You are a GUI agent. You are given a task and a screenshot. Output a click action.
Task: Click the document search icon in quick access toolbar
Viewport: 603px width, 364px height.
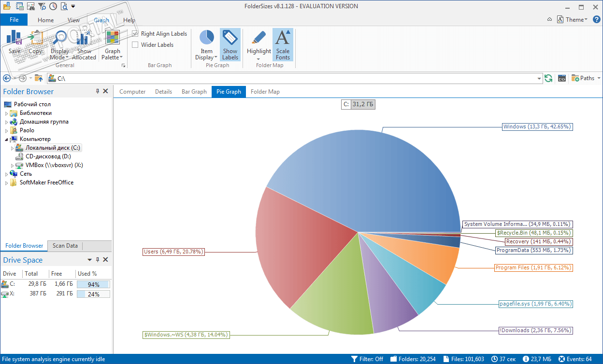64,6
